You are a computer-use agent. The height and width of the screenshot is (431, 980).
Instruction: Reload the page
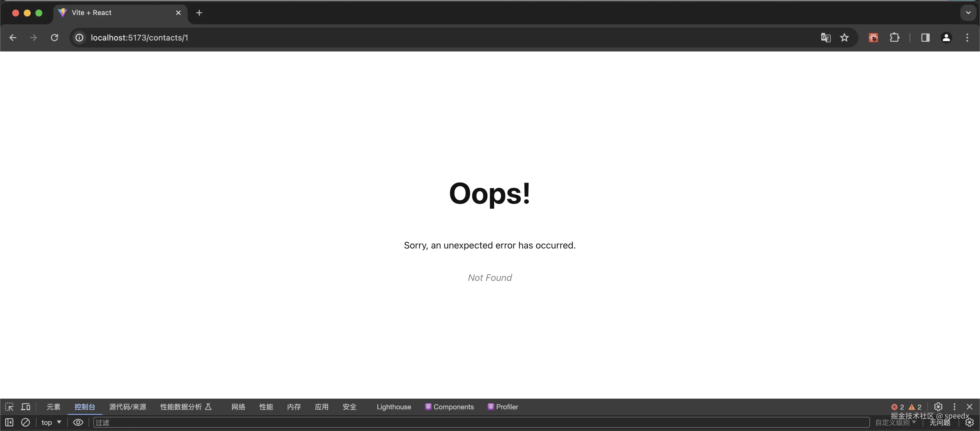click(x=54, y=38)
